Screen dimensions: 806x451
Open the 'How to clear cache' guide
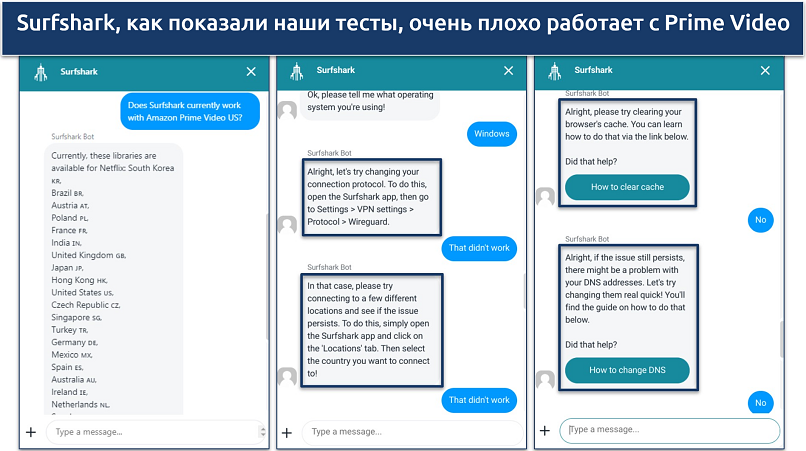[627, 188]
